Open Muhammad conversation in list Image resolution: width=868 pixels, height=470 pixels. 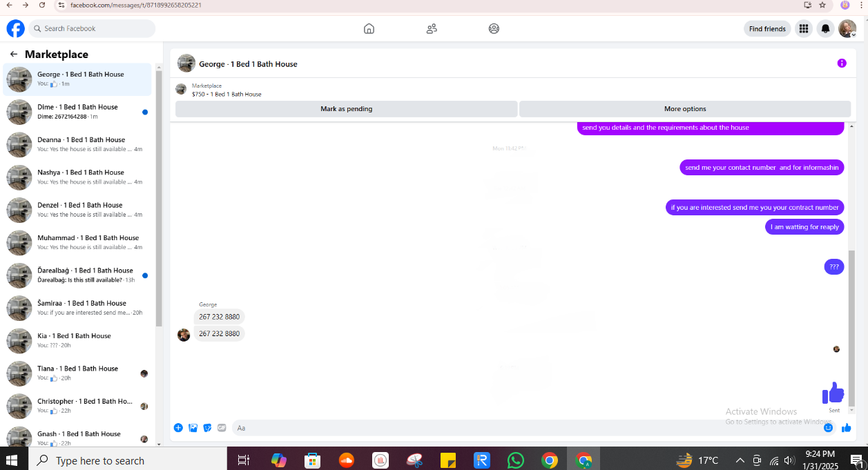point(77,242)
